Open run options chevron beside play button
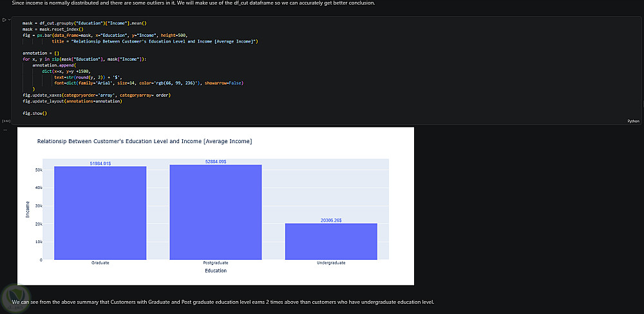Viewport: 644px width, 314px height. [x=9, y=19]
